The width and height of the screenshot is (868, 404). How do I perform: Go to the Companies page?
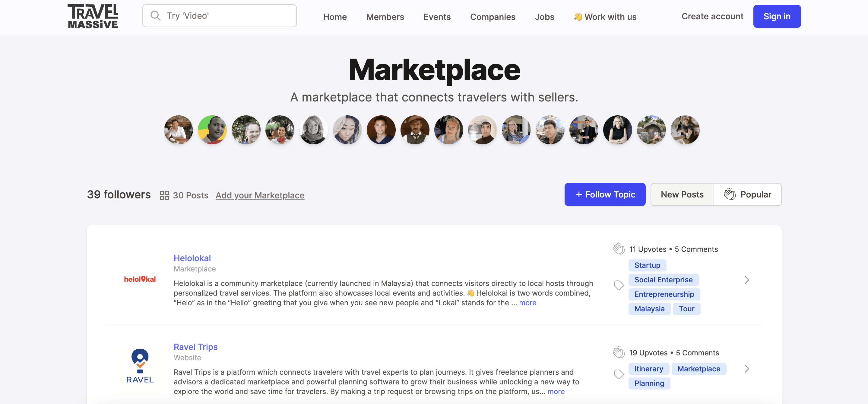pos(492,17)
